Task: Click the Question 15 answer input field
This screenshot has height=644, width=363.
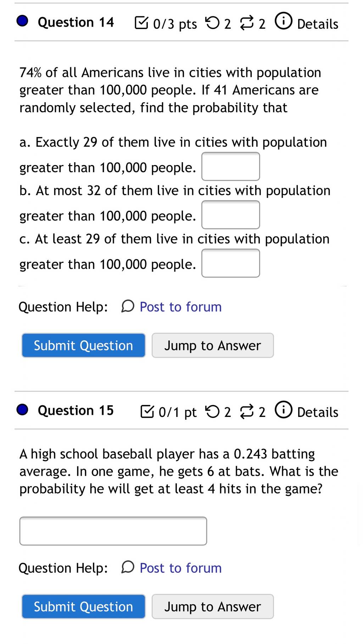Action: point(113,531)
